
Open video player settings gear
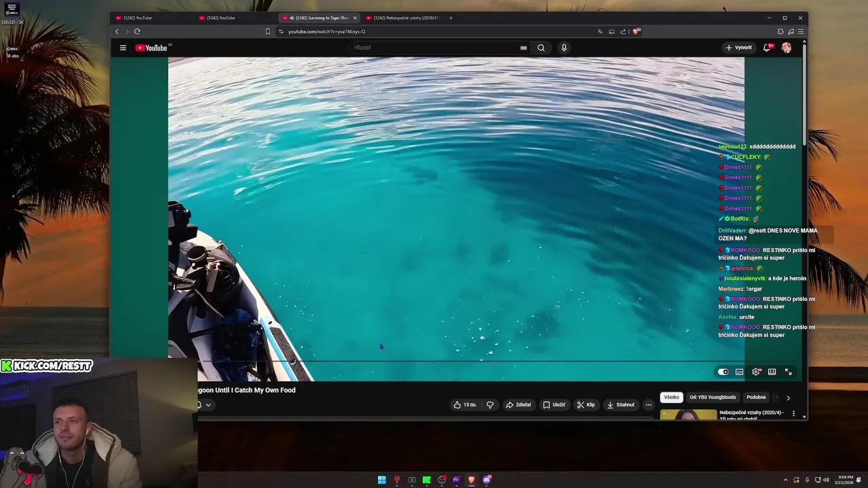click(x=756, y=371)
